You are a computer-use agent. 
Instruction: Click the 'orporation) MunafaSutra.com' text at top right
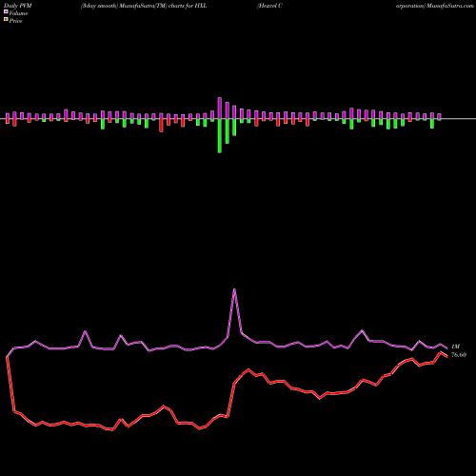tap(435, 6)
